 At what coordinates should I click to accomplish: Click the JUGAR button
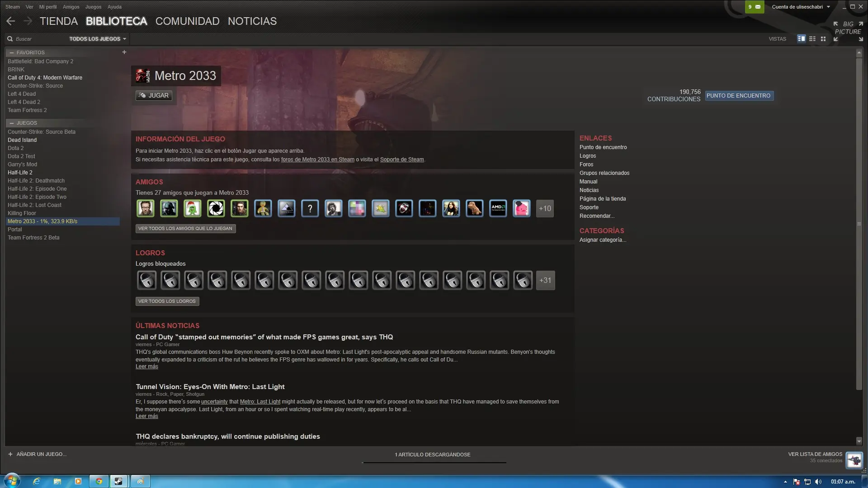click(154, 95)
